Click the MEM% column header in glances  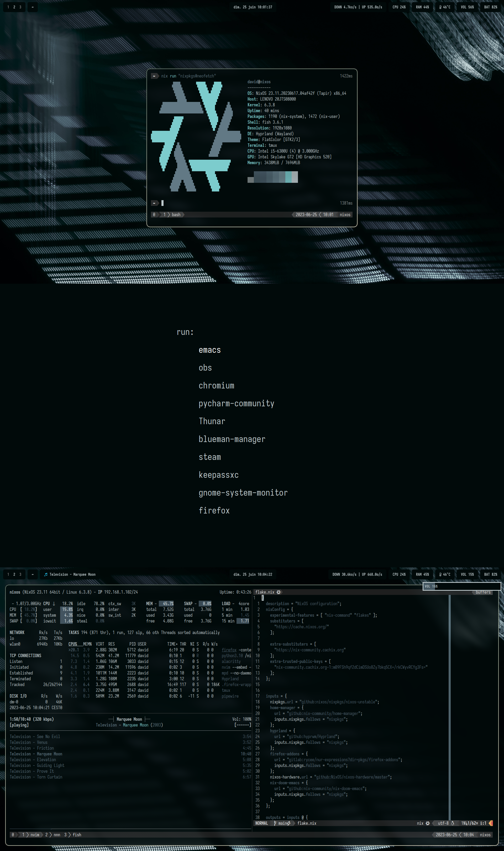(x=87, y=644)
